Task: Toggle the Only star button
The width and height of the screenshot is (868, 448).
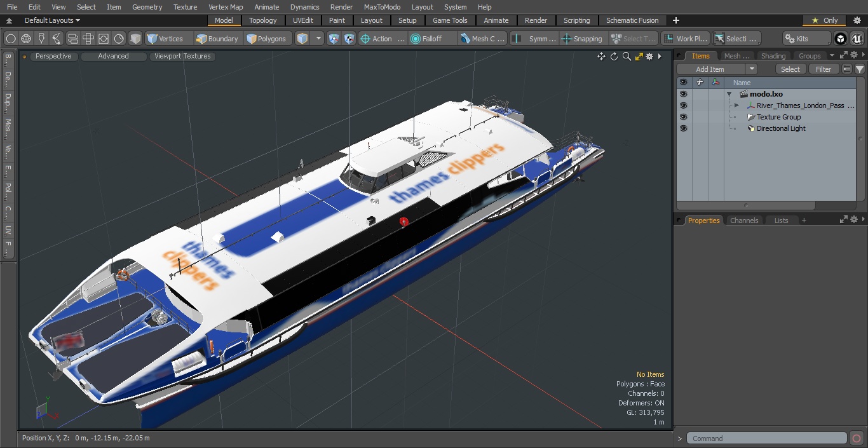Action: point(825,20)
